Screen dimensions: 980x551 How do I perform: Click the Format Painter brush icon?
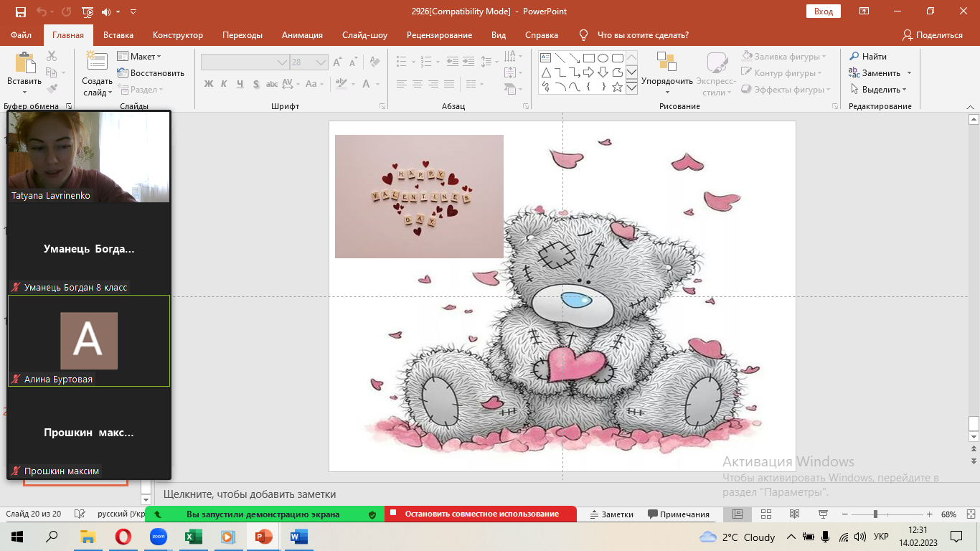[52, 89]
